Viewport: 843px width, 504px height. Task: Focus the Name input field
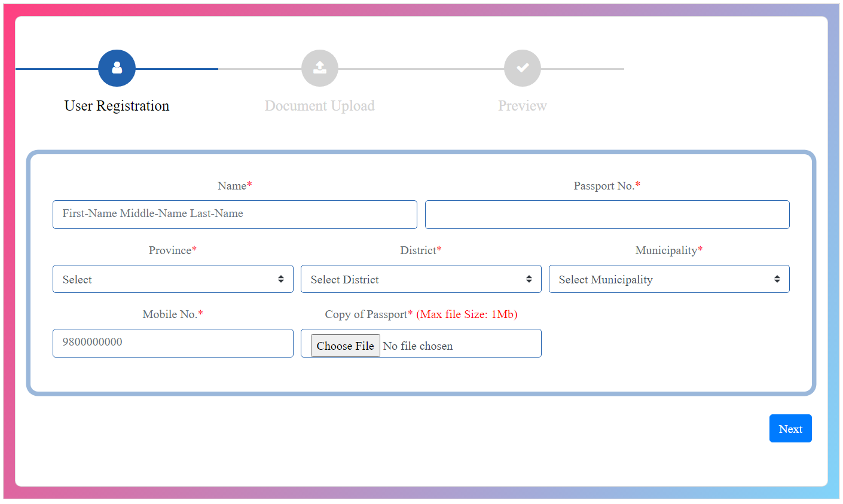(x=234, y=214)
